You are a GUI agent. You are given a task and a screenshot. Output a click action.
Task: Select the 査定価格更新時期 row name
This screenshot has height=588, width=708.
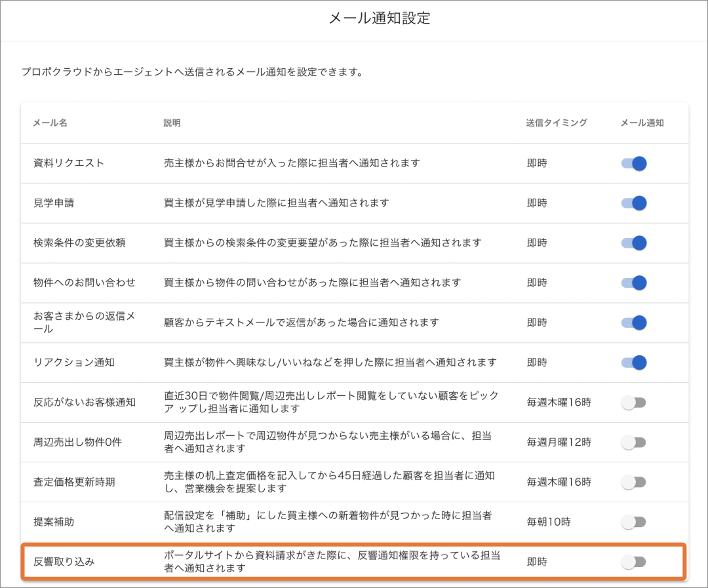point(74,482)
